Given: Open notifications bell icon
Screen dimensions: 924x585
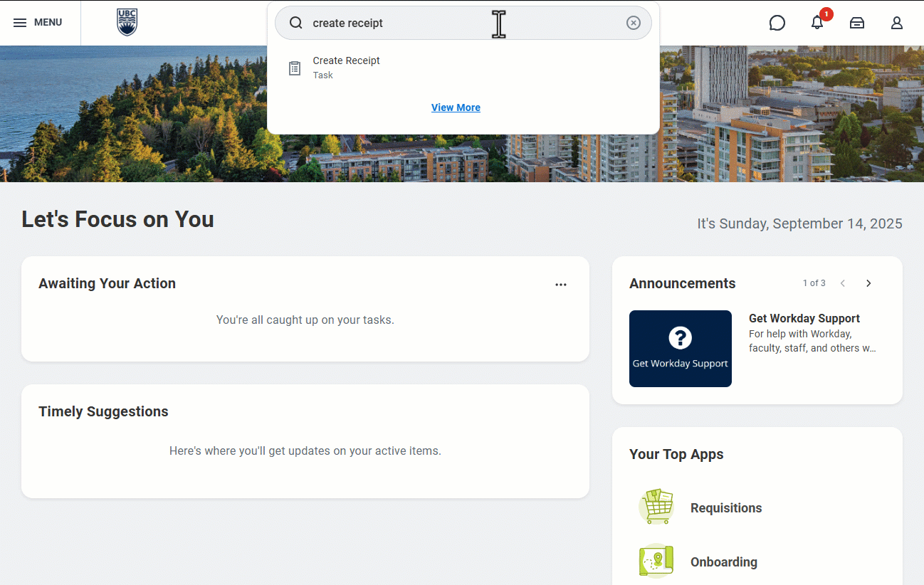Looking at the screenshot, I should point(817,23).
